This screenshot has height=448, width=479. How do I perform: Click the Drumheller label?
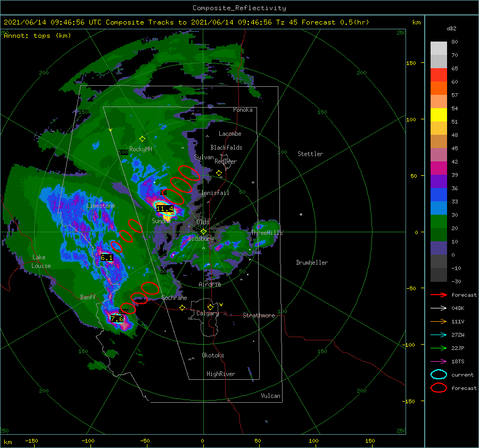(x=312, y=263)
